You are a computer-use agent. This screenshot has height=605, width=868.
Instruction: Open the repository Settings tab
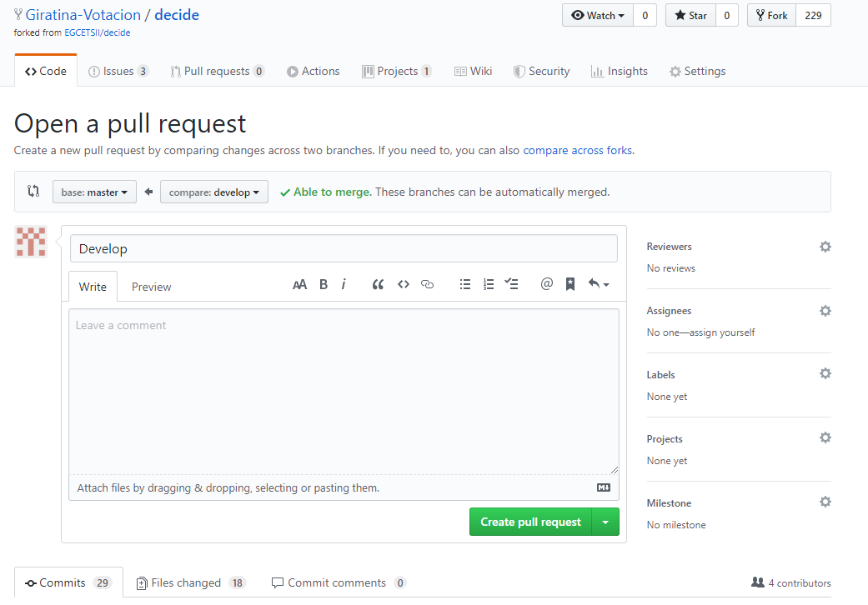click(698, 72)
